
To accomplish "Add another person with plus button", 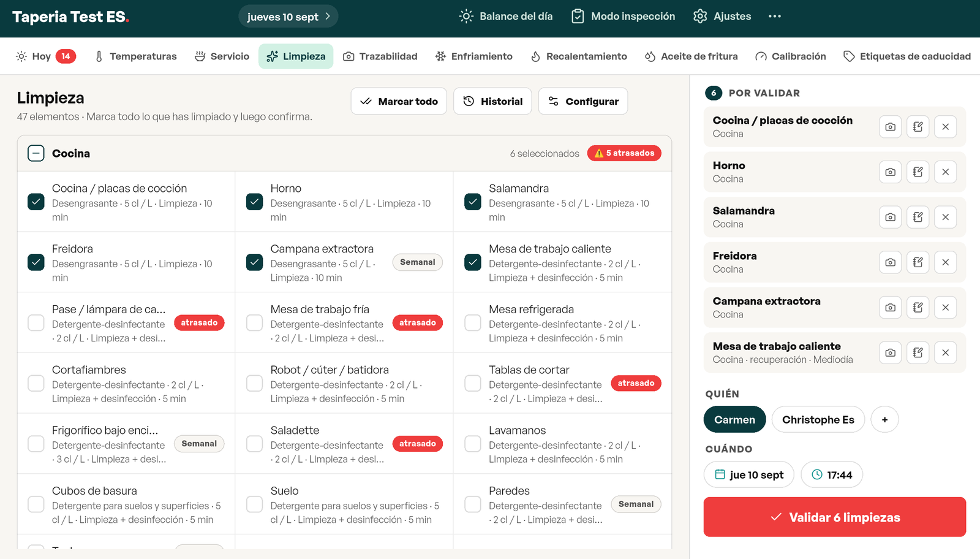I will click(884, 420).
